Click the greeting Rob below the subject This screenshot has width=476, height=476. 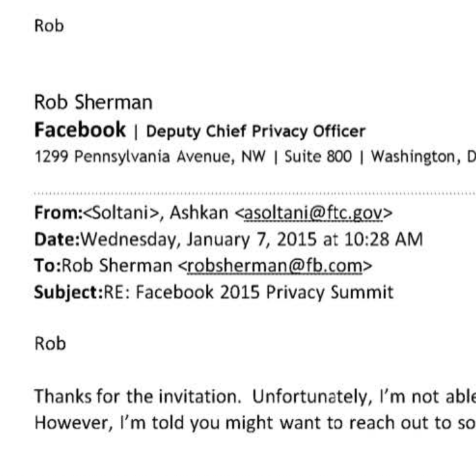(x=50, y=343)
